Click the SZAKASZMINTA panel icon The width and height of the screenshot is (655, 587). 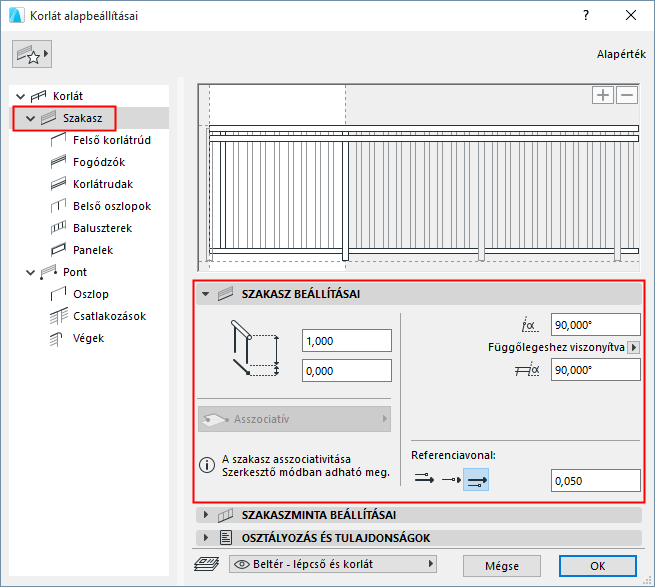225,515
